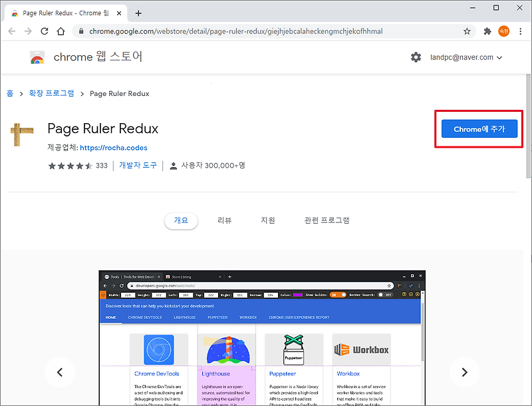
Task: Click the Chrome profile avatar
Action: coord(504,31)
